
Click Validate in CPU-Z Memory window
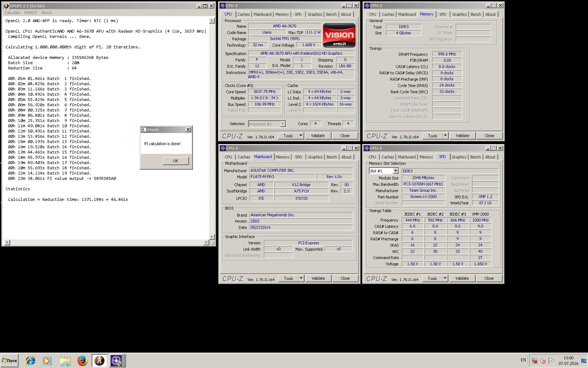(462, 136)
